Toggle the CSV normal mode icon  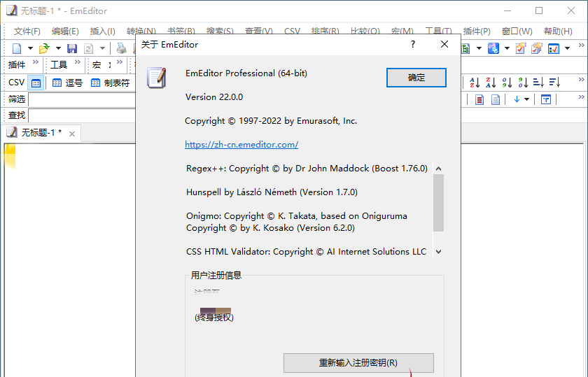click(x=36, y=83)
